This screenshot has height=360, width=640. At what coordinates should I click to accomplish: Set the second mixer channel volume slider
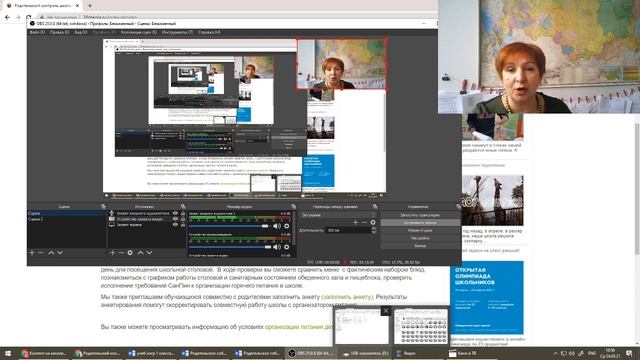click(x=230, y=247)
